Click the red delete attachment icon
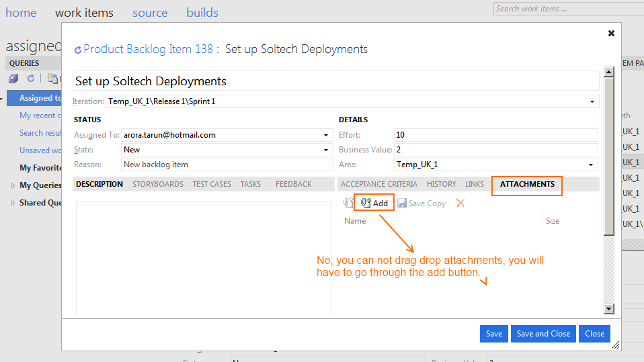This screenshot has height=362, width=644. pos(460,203)
